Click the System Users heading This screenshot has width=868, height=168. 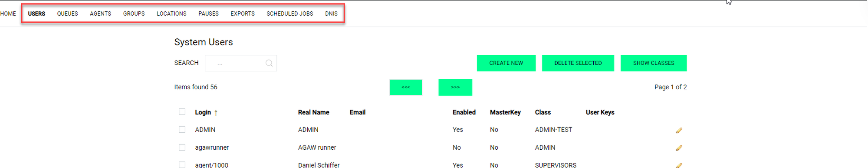(x=204, y=42)
